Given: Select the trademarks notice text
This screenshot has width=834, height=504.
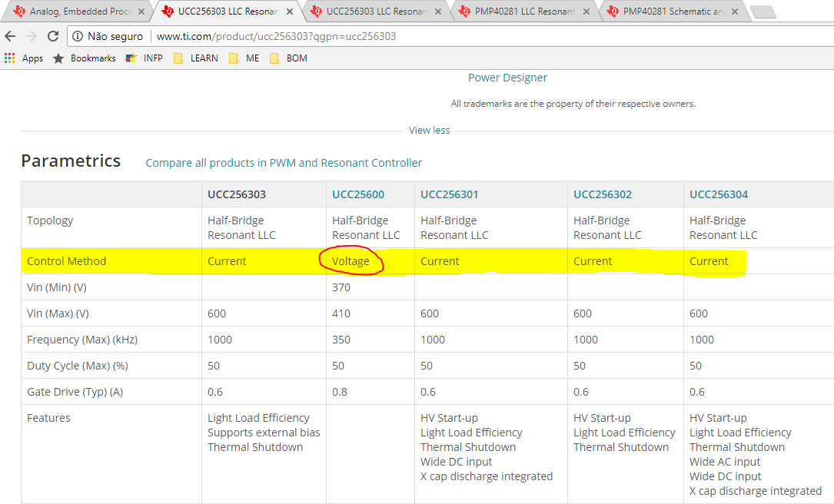Looking at the screenshot, I should tap(573, 104).
